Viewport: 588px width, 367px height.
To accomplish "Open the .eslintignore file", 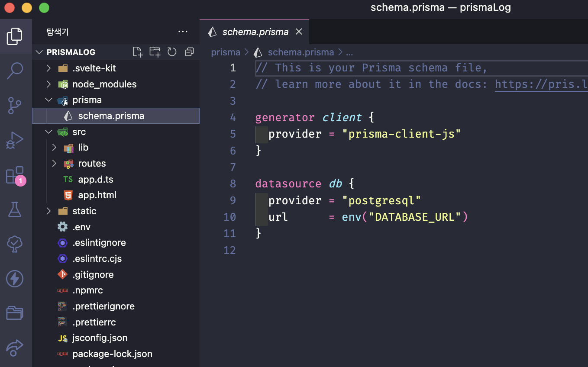I will click(116, 243).
